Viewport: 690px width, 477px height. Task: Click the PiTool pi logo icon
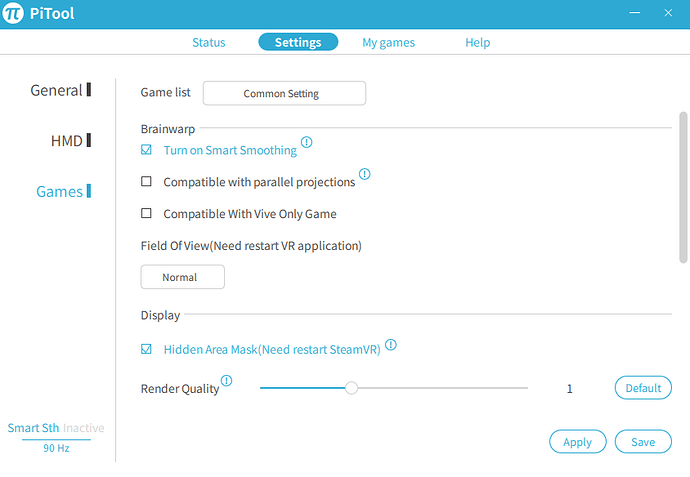(13, 13)
